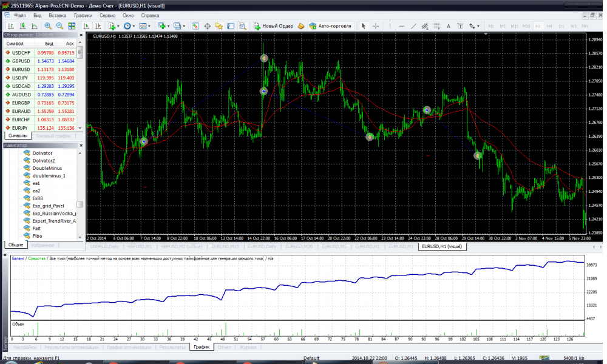Zoom out of the chart
This screenshot has width=607, height=364.
coord(59,26)
